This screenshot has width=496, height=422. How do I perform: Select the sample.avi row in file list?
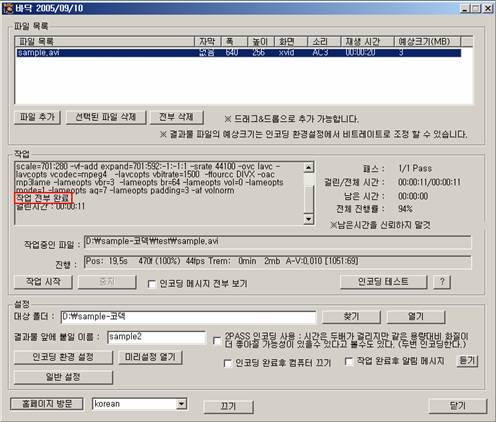239,53
